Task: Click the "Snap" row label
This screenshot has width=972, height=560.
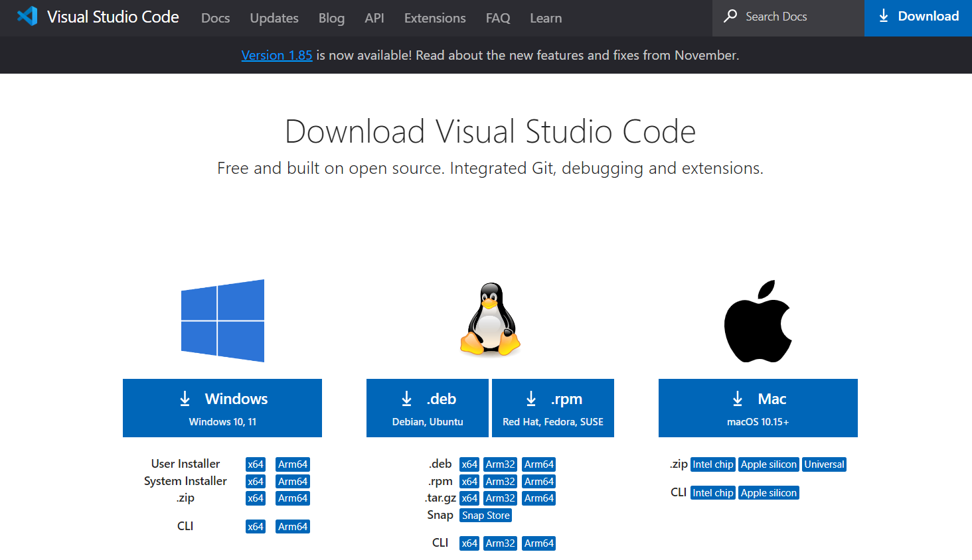Action: 440,515
